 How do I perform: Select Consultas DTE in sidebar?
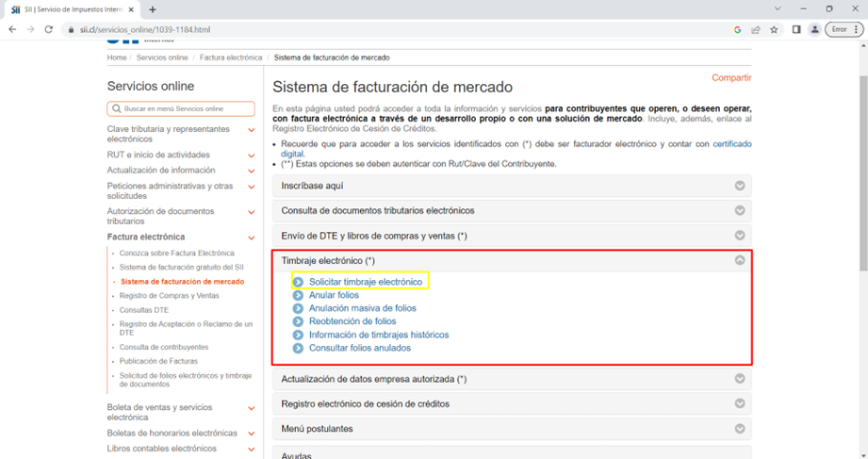click(x=144, y=309)
